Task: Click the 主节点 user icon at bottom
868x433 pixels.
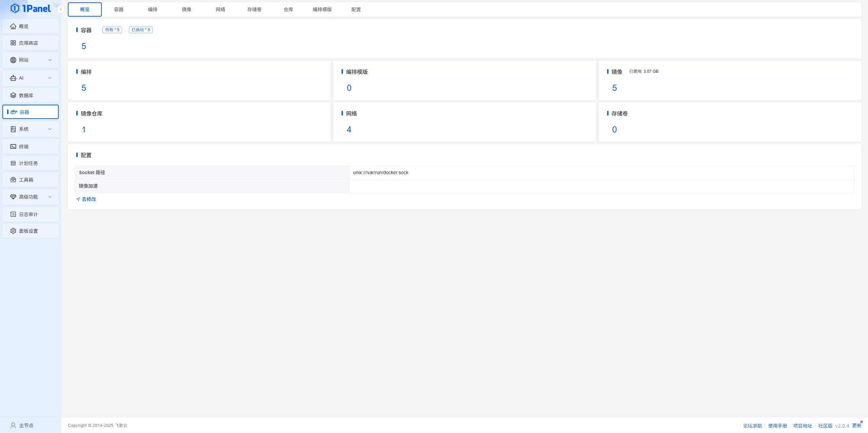Action: [13, 425]
